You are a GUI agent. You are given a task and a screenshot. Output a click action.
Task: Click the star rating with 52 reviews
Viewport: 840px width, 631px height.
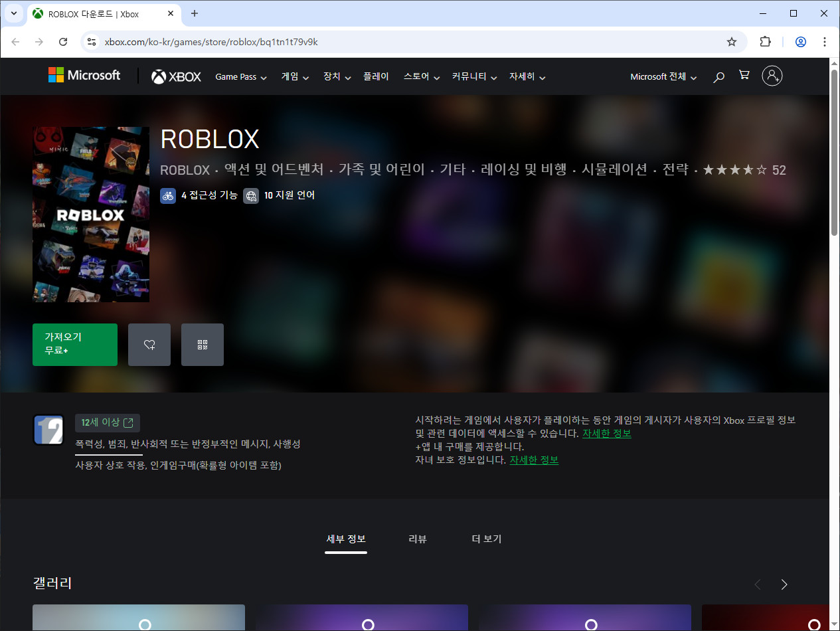tap(744, 170)
